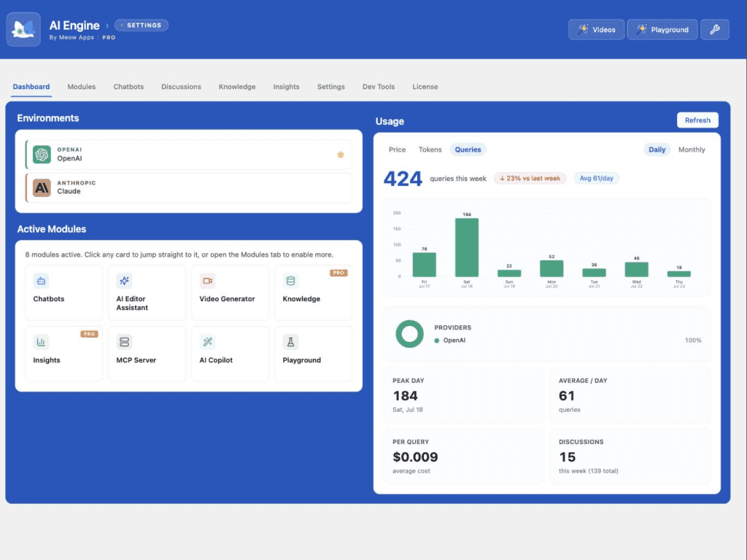Click the Refresh usage button
Screen dimensions: 747x560
coord(697,120)
